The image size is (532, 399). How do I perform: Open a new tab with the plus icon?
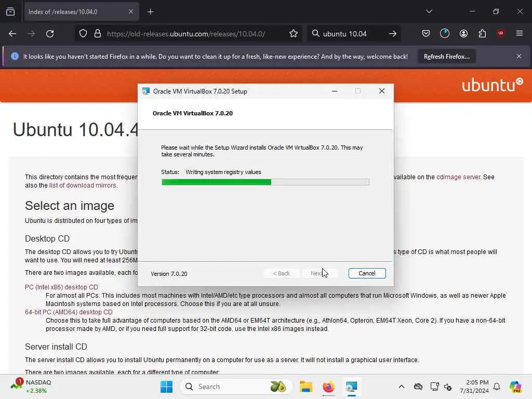[x=150, y=12]
